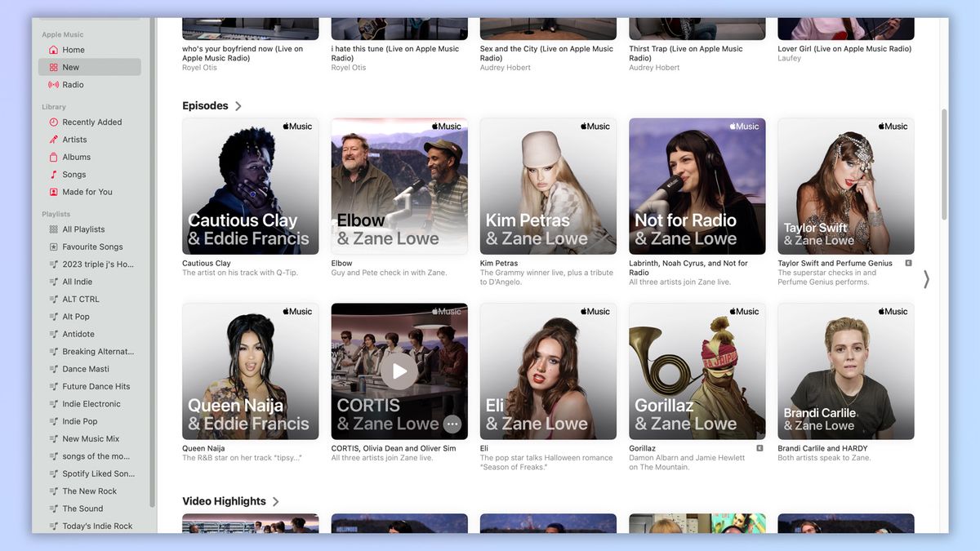Click the Songs music note icon
This screenshot has height=551, width=980.
[x=53, y=175]
